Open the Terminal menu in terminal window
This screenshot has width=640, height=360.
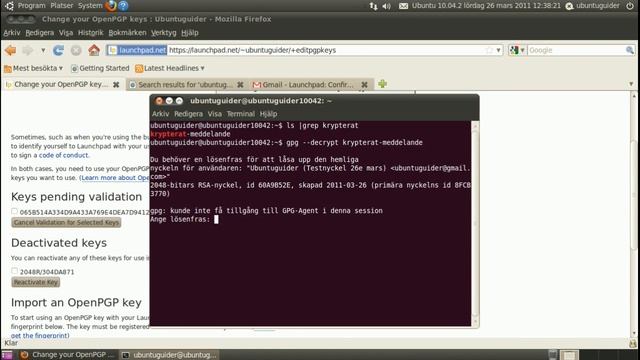click(241, 114)
